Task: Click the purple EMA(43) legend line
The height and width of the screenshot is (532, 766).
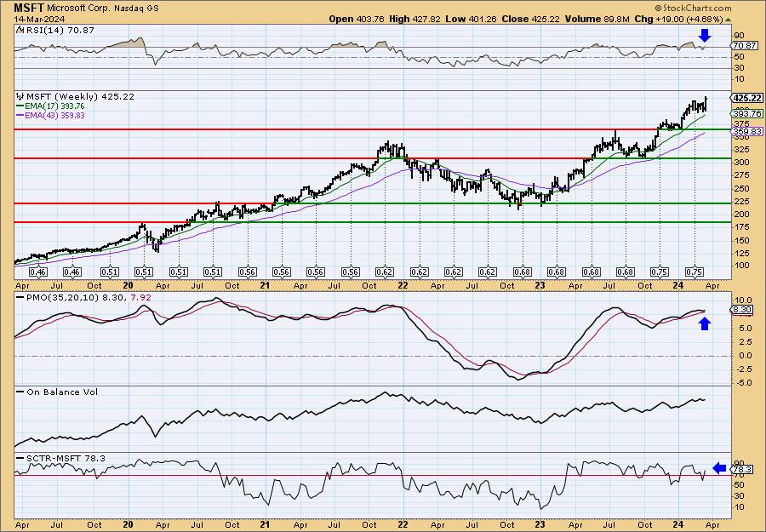Action: [20, 116]
